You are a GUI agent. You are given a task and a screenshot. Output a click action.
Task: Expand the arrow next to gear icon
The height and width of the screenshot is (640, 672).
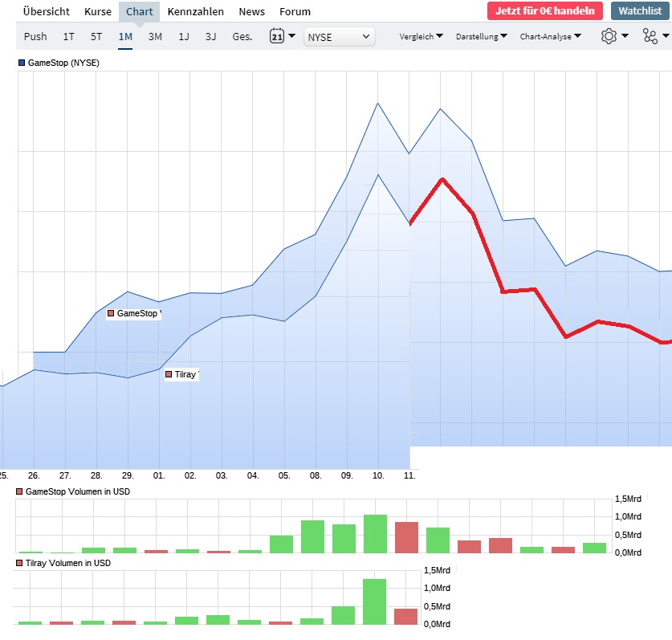pos(625,36)
